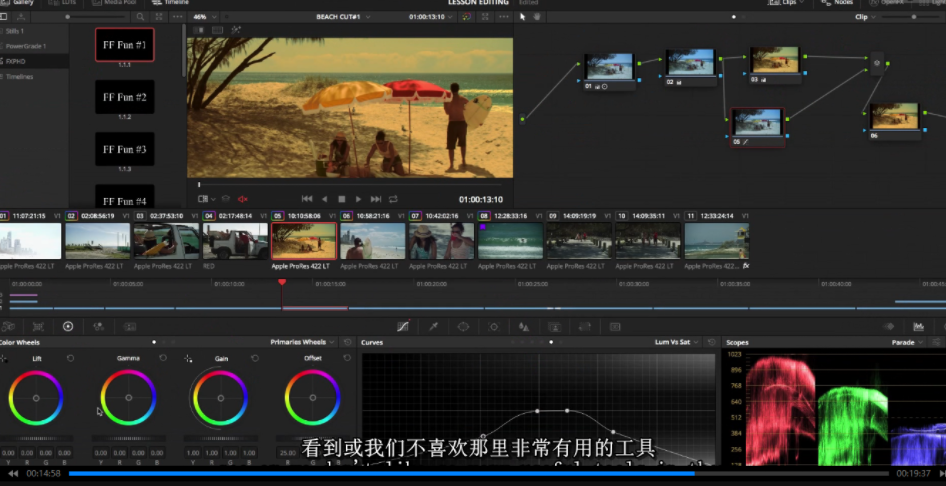The width and height of the screenshot is (946, 486).
Task: Open the Clip mode dropdown in node editor
Action: pyautogui.click(x=866, y=17)
